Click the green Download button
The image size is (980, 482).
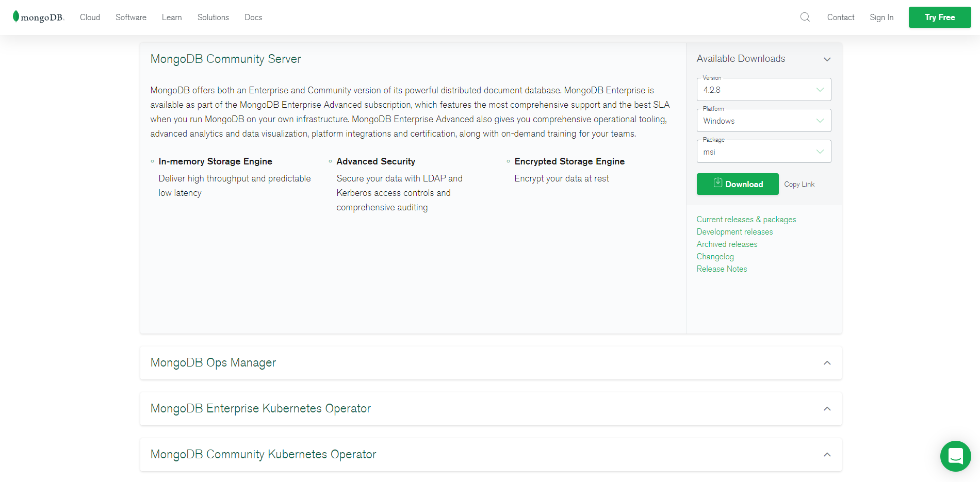point(738,184)
